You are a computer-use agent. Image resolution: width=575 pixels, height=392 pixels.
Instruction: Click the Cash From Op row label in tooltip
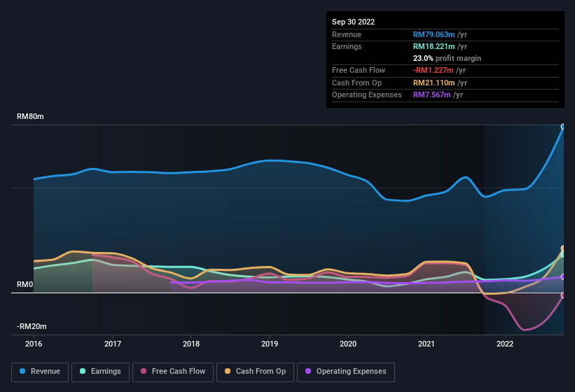click(356, 83)
